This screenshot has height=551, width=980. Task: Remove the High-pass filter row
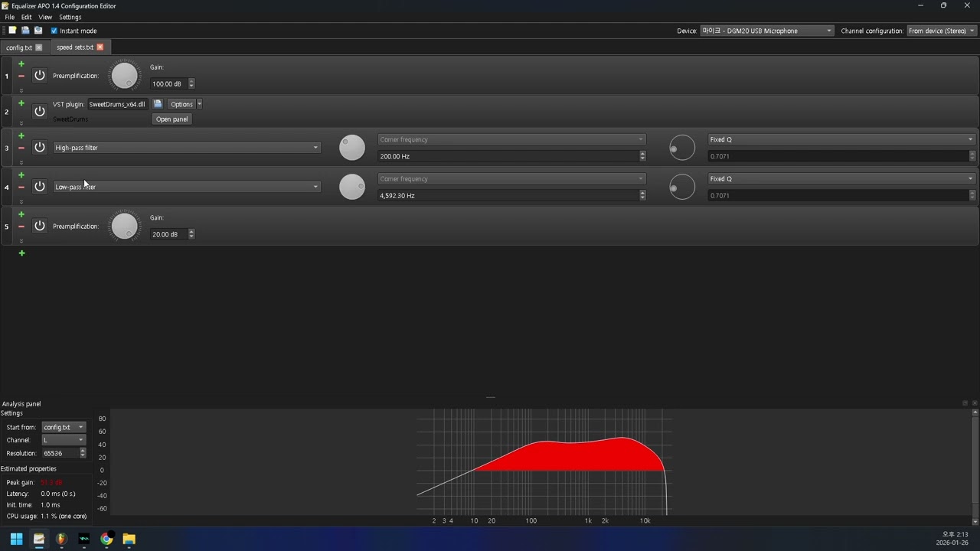coord(21,148)
